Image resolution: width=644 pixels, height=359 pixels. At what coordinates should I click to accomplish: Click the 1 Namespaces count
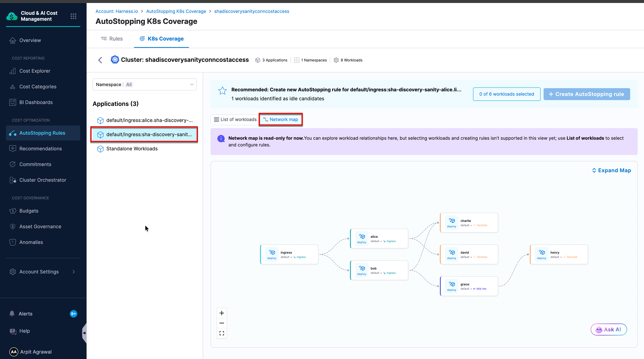tap(314, 60)
